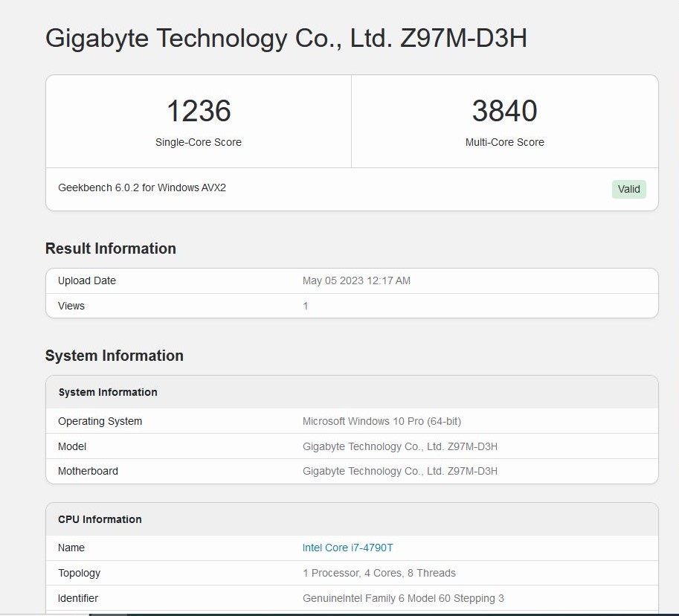Select the Multi-Core Score of 3840

pyautogui.click(x=505, y=111)
